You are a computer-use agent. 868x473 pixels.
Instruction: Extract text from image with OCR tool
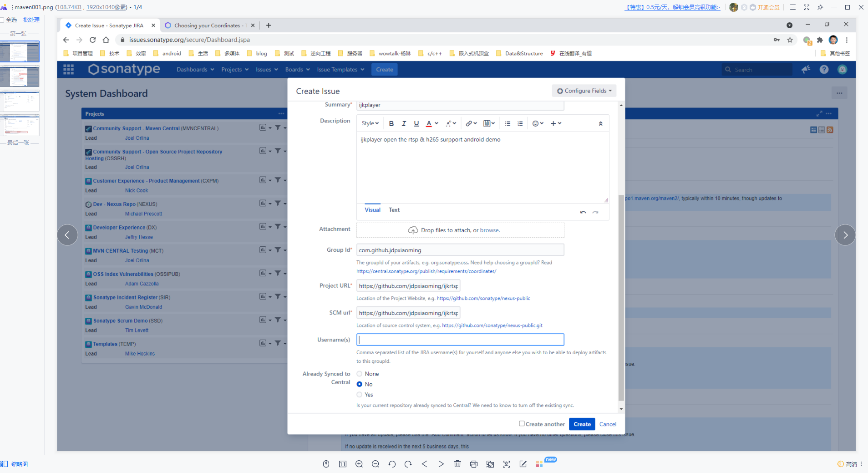pyautogui.click(x=507, y=464)
